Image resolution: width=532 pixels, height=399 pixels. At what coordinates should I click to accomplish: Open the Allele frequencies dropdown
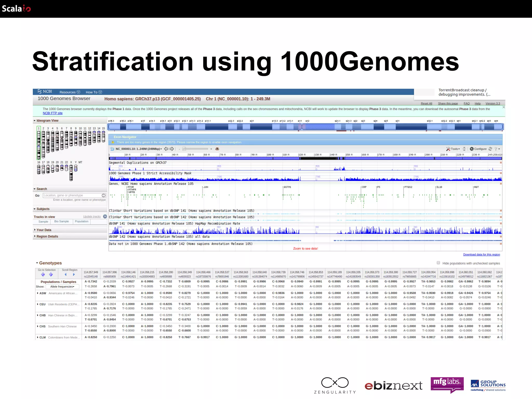click(x=62, y=287)
